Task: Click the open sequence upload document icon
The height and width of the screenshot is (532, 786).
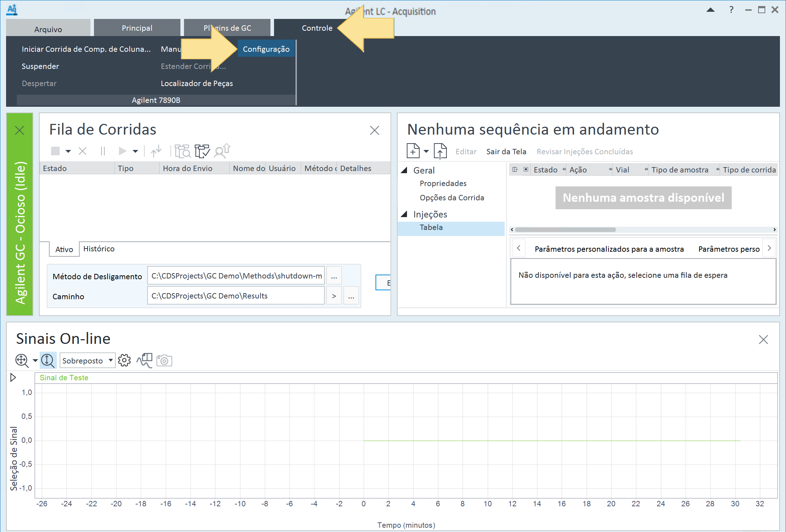Action: coord(440,151)
